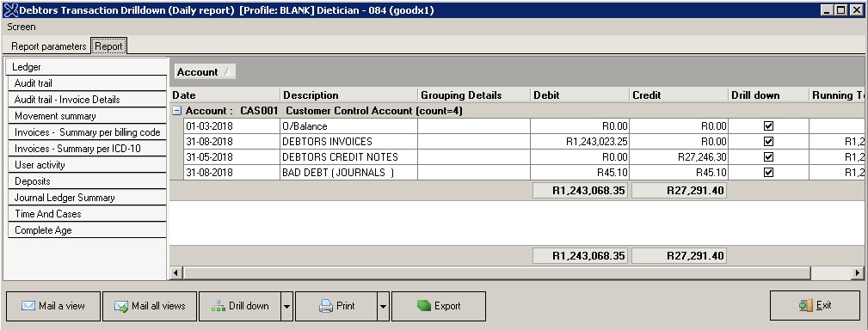Viewport: 868px width, 330px height.
Task: Toggle drill down checkbox for BAD DEBT row
Action: [768, 173]
